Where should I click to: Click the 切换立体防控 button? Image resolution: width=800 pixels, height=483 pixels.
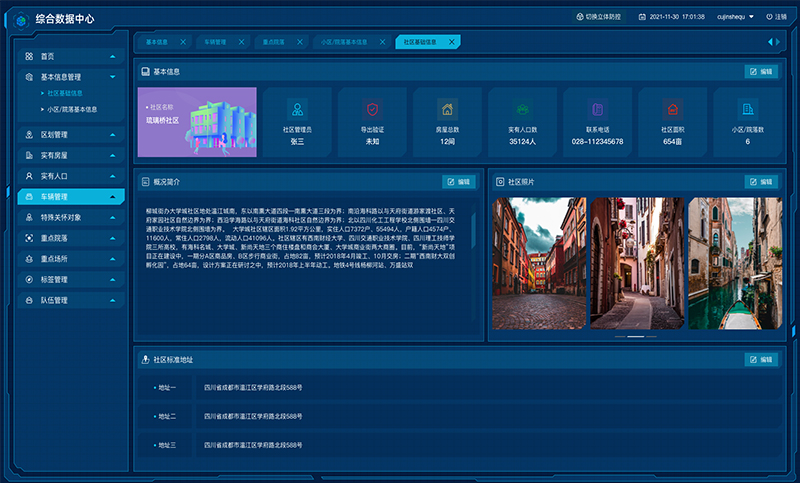click(599, 17)
